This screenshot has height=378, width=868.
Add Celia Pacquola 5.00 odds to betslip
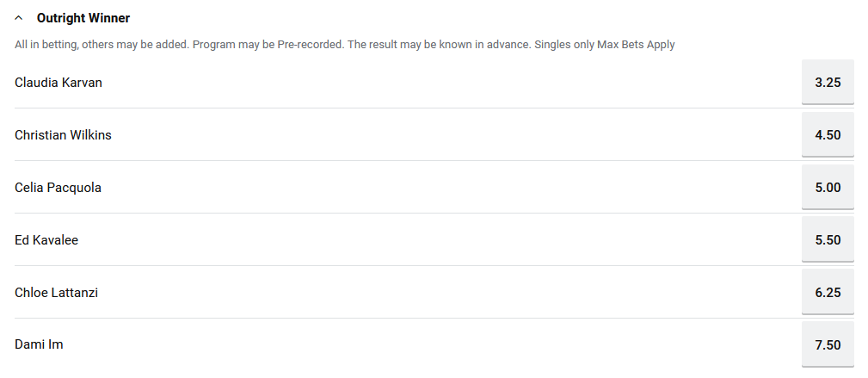pos(827,188)
